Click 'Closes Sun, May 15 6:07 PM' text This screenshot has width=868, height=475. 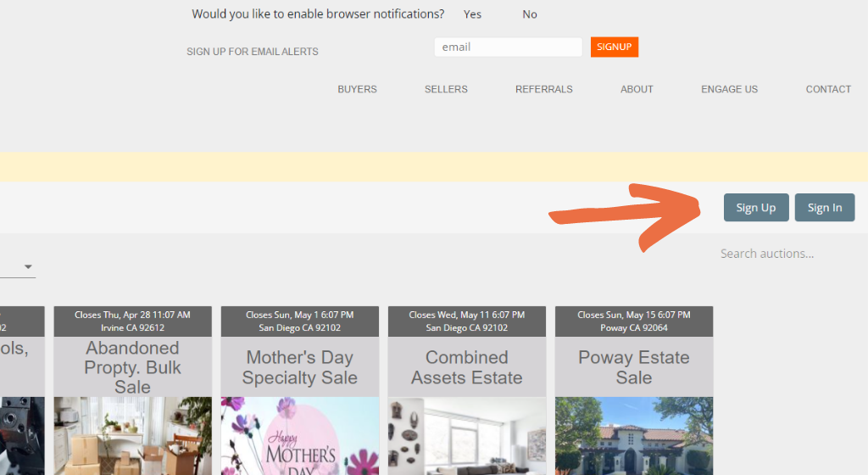click(x=634, y=315)
